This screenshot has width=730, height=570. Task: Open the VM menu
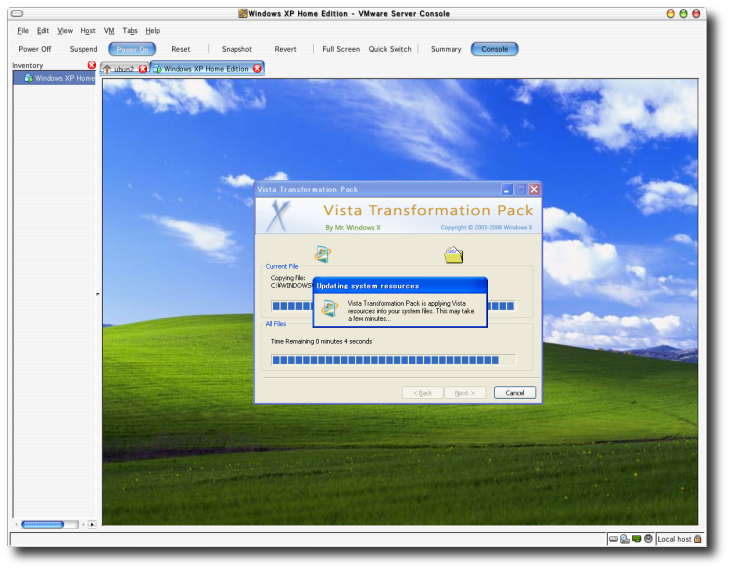coord(109,31)
